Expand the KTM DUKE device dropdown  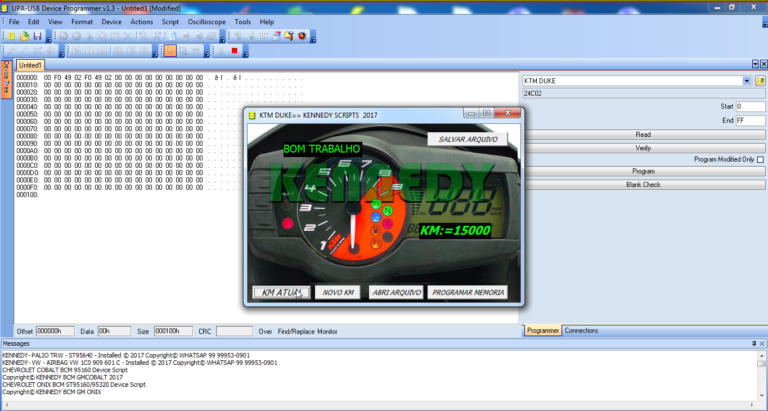pos(746,81)
